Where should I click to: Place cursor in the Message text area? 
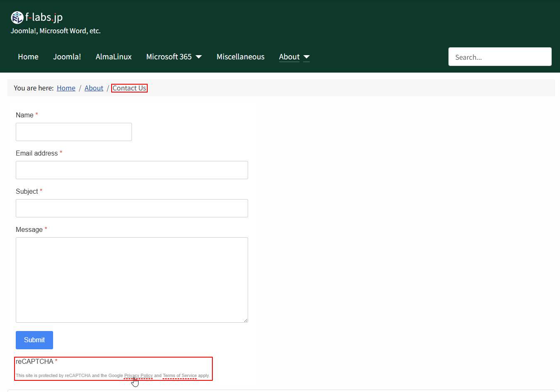tap(132, 280)
